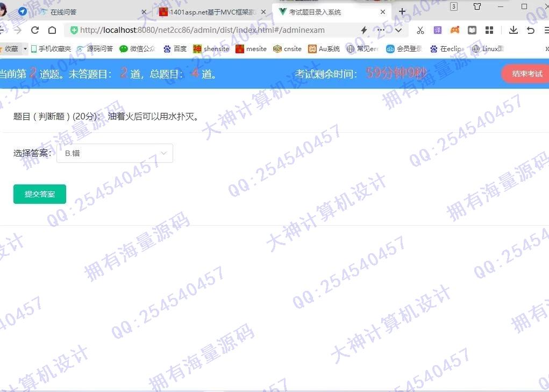Screen dimensions: 549x392
Task: Open 源码问答 bookmark
Action: pyautogui.click(x=95, y=48)
